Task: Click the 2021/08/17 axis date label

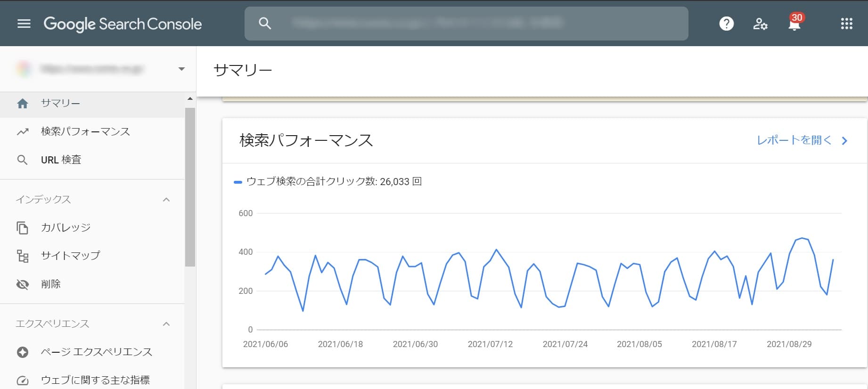Action: (714, 344)
